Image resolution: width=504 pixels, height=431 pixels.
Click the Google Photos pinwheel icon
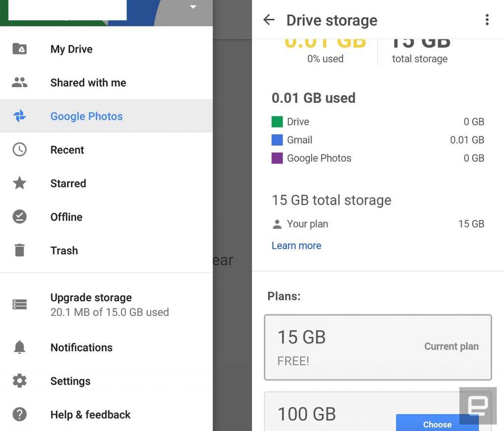pos(20,116)
